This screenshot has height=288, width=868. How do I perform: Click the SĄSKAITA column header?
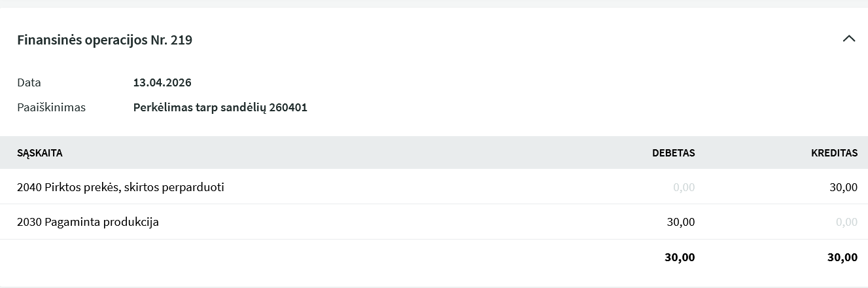coord(40,153)
